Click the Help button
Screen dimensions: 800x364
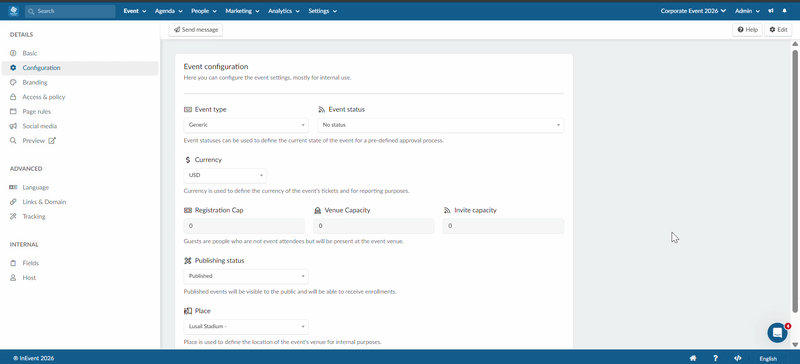click(747, 30)
